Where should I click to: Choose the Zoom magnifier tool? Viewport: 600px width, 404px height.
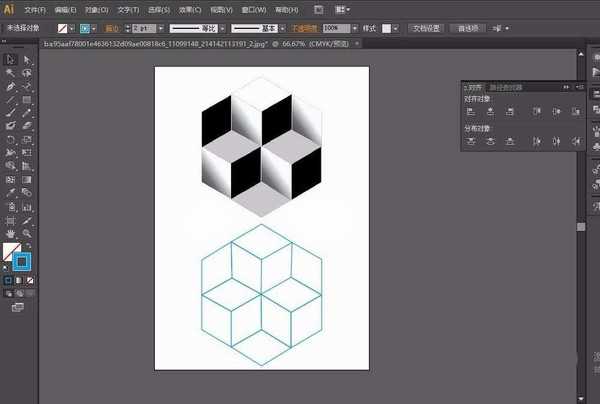click(x=26, y=233)
